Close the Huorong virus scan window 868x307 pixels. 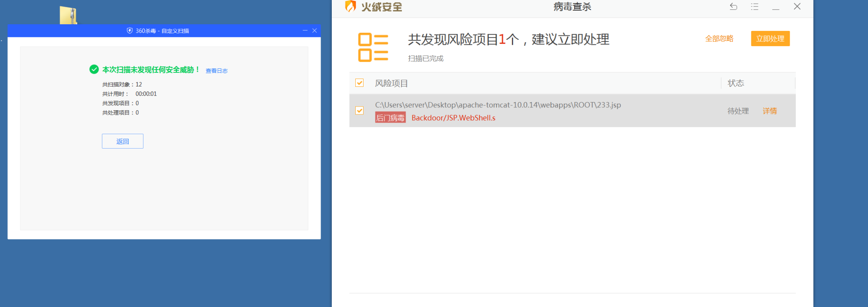coord(797,7)
